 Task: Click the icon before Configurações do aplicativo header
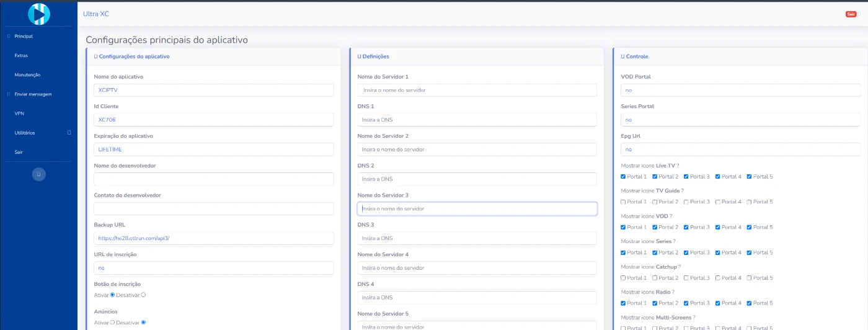click(x=95, y=56)
